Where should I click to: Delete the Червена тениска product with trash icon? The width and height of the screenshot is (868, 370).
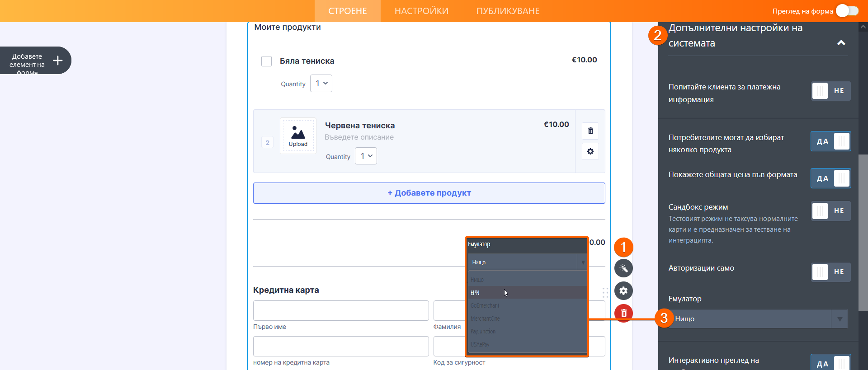[x=590, y=131]
